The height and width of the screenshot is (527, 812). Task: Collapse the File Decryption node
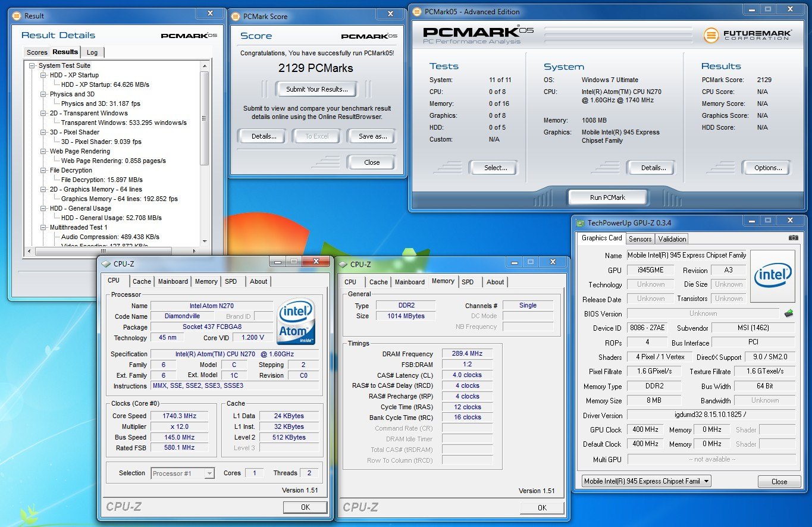[x=43, y=170]
